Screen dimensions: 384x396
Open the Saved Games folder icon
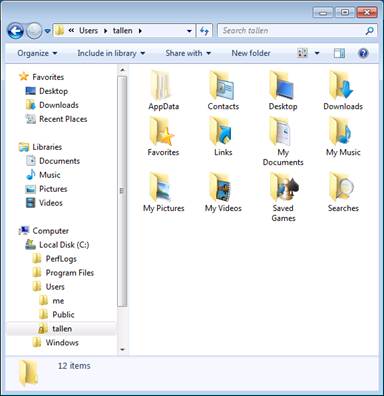click(x=284, y=187)
